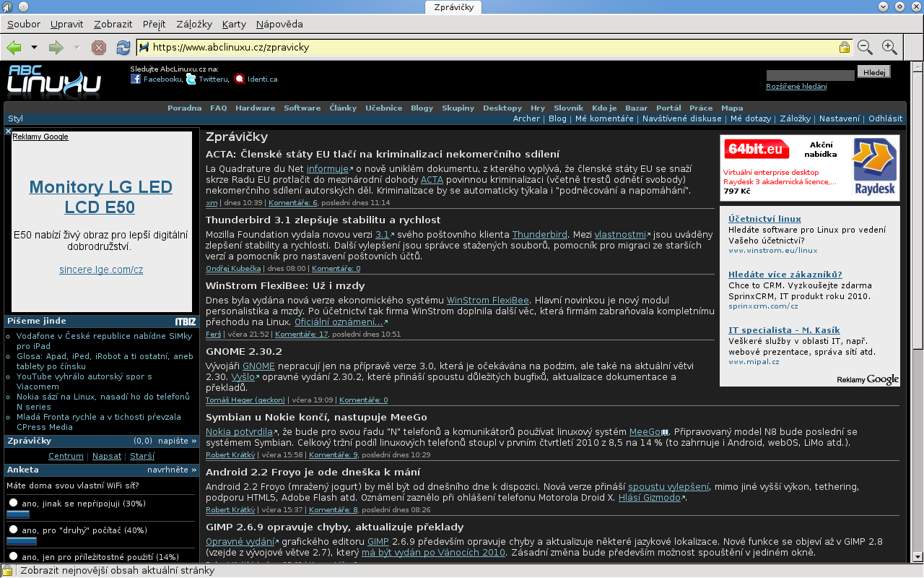Select radio 'ano, jinak se nepřipojuji'
The image size is (924, 578).
[14, 503]
